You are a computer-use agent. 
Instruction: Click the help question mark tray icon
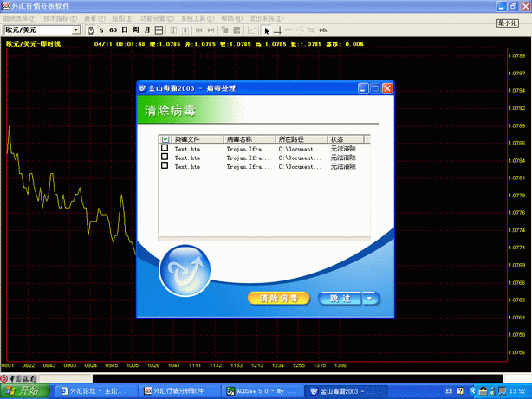click(x=460, y=391)
